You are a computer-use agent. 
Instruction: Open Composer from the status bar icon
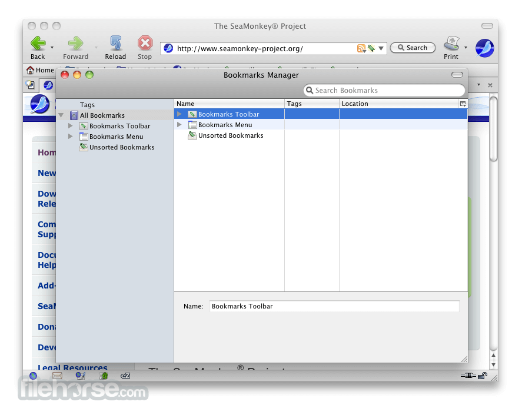[81, 376]
